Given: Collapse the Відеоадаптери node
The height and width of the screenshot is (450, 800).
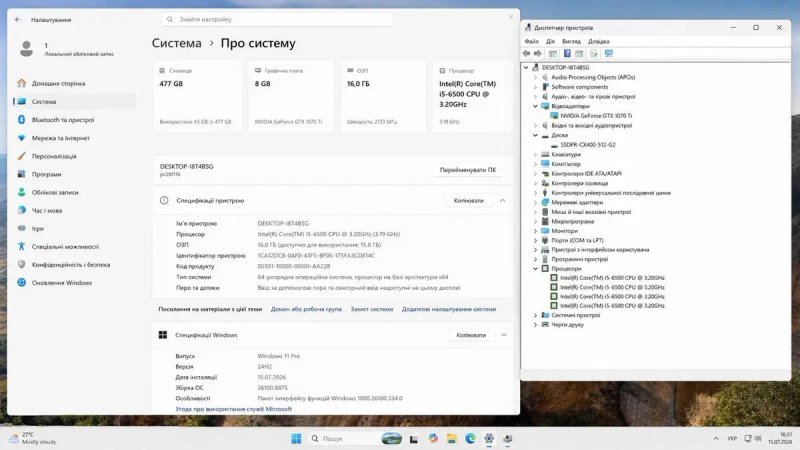Looking at the screenshot, I should [535, 106].
